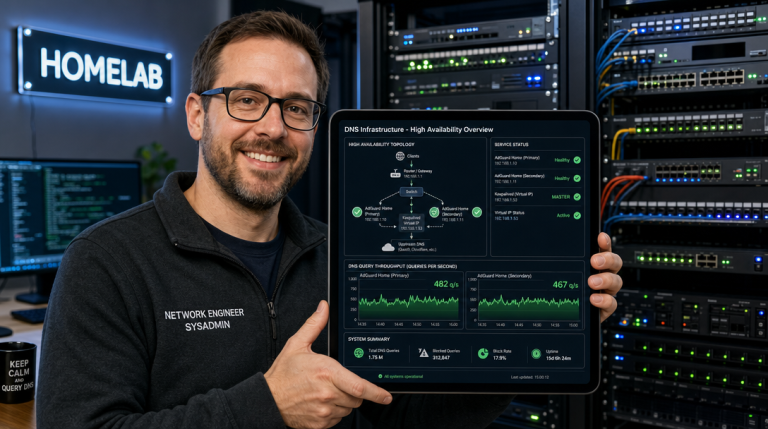This screenshot has height=429, width=768.
Task: Click the Virtual IP Status row label
Action: tap(509, 213)
